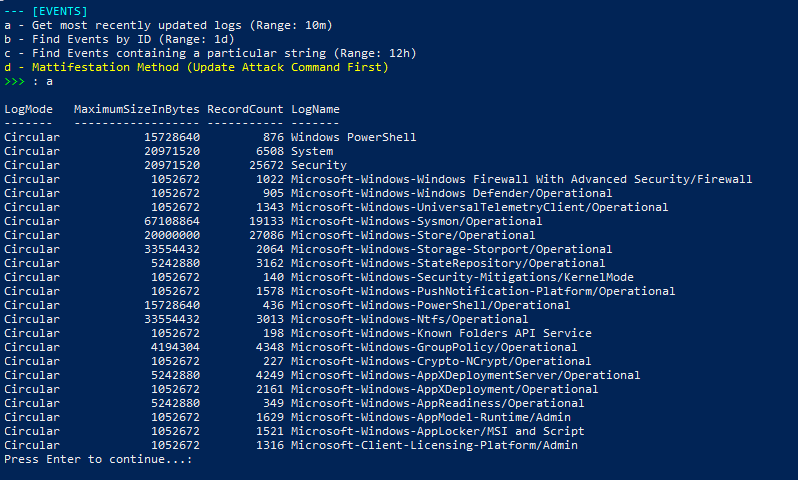
Task: Click max size 20000000 in Store row
Action: point(172,235)
